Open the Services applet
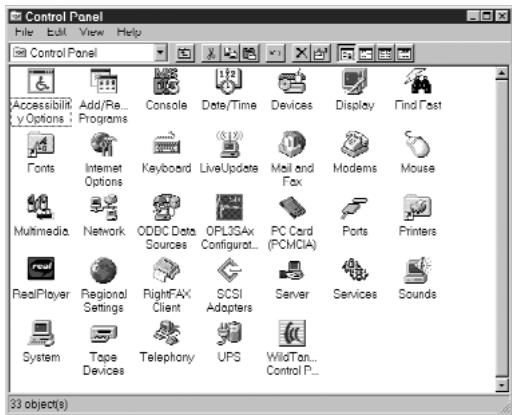This screenshot has width=512, height=415. tap(355, 270)
